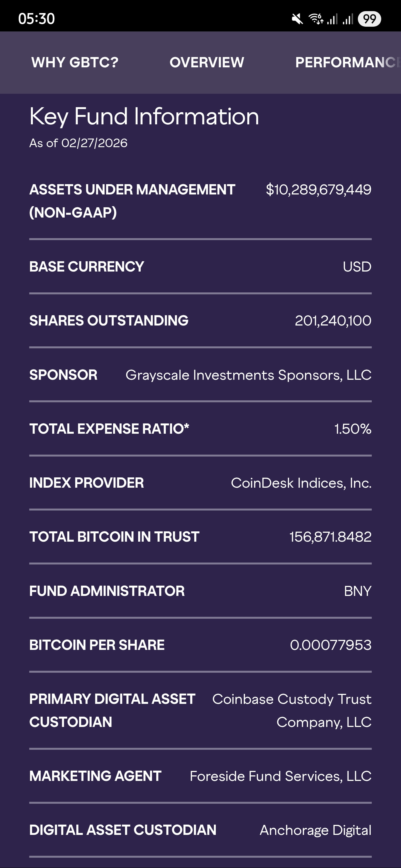Select the CoinDesk Indices, Inc. provider text
Image resolution: width=401 pixels, height=868 pixels.
click(x=301, y=483)
